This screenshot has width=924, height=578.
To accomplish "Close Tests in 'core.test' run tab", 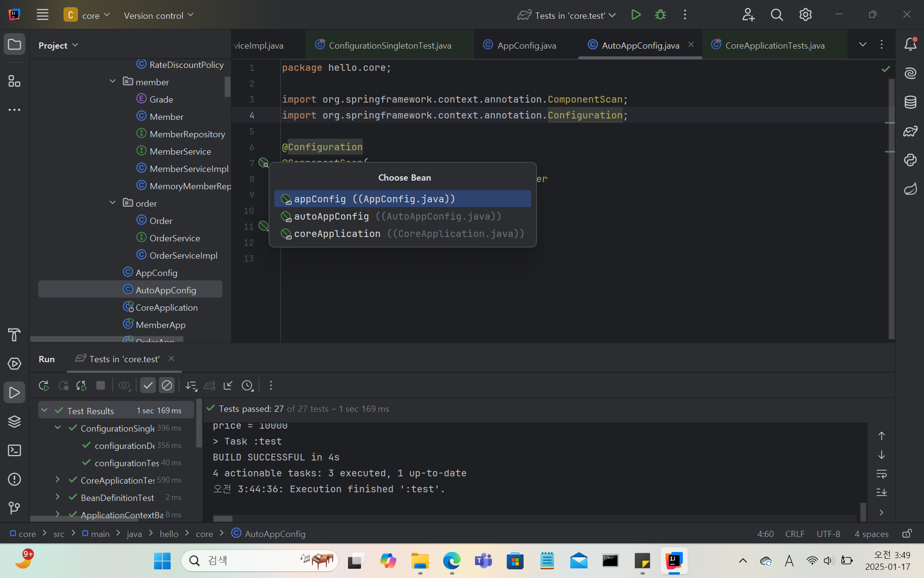I will [171, 358].
